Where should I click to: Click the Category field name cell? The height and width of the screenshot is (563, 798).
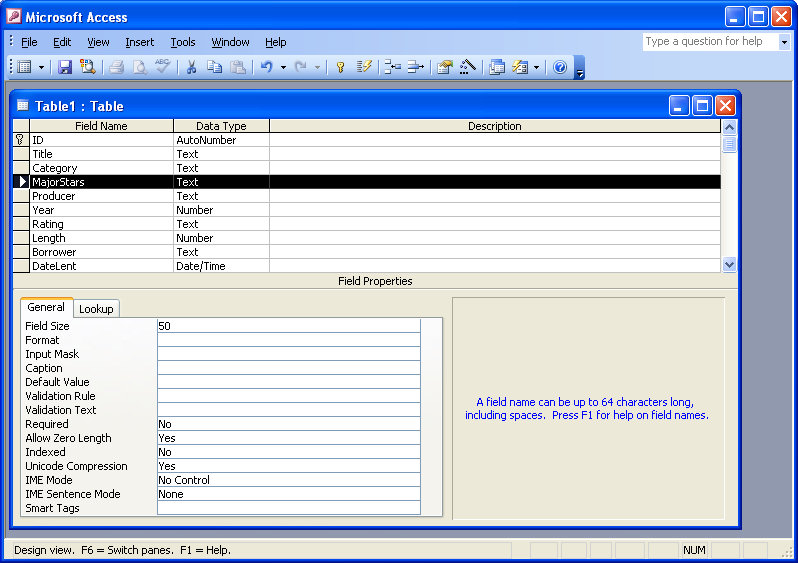101,168
